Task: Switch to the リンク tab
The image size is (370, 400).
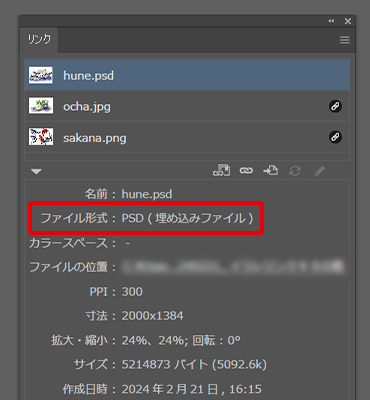Action: [x=39, y=39]
